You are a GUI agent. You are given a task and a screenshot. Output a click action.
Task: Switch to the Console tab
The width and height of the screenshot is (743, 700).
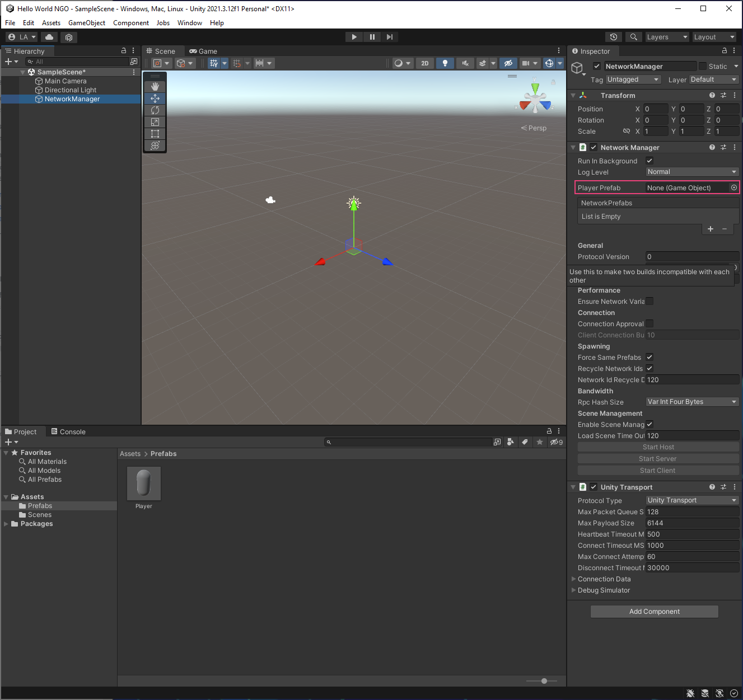(68, 432)
